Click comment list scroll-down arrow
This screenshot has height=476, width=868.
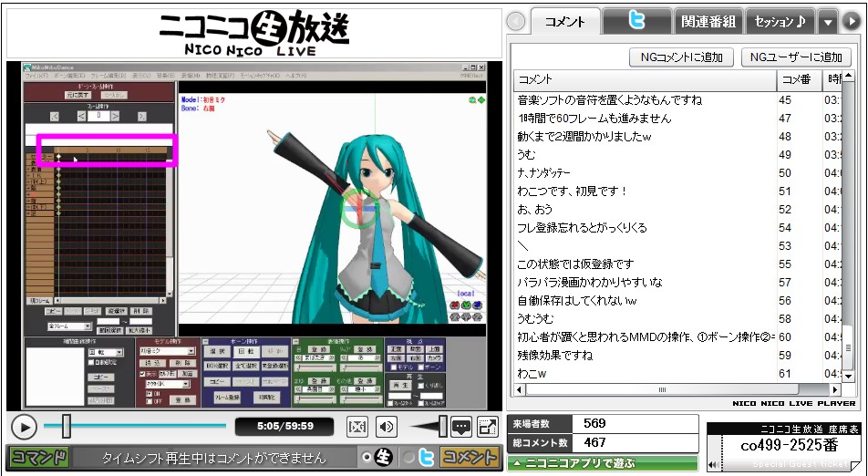[x=848, y=376]
